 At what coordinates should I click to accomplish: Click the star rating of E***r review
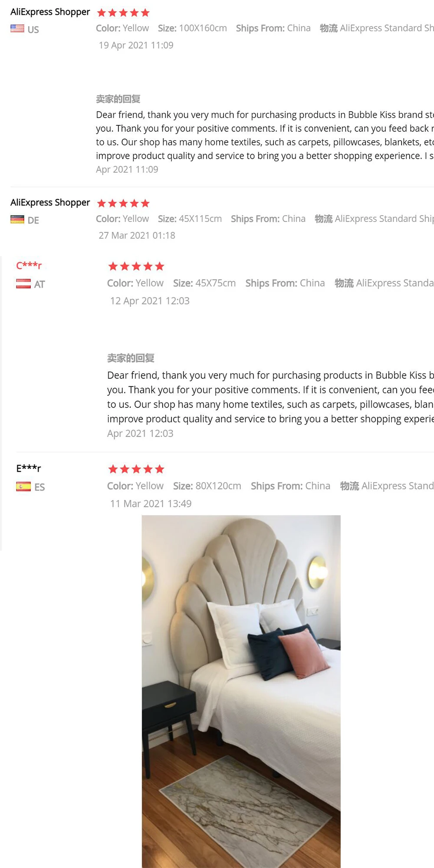pos(136,469)
